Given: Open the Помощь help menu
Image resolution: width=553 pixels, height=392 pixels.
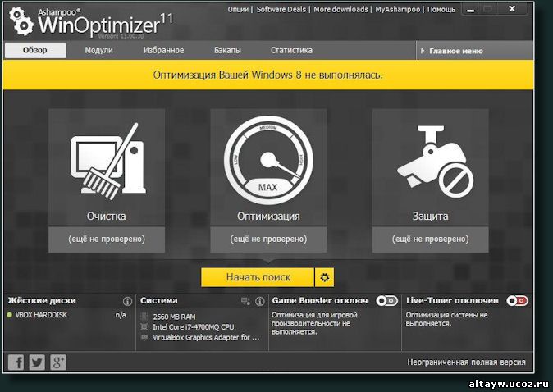Looking at the screenshot, I should point(441,10).
